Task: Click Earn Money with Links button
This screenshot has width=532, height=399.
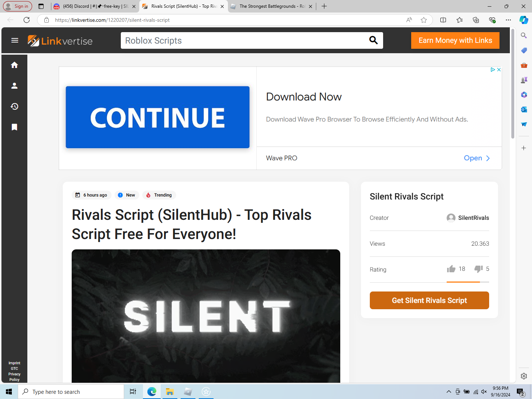Action: coord(455,40)
